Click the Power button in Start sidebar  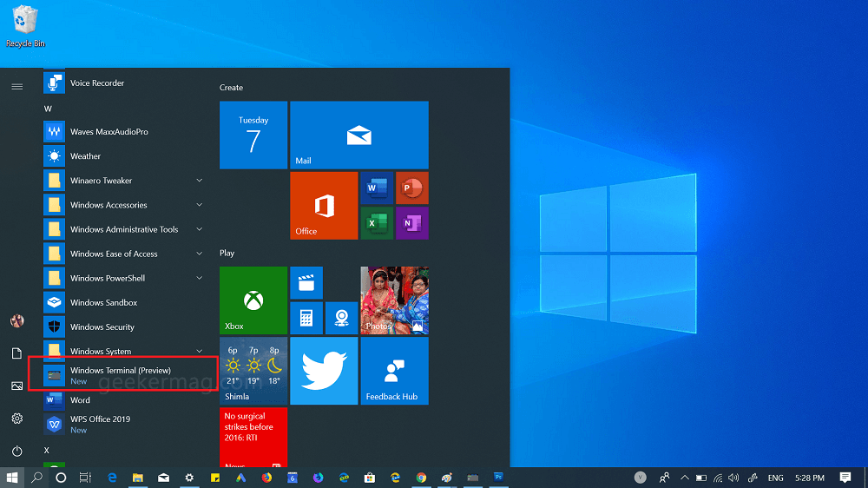[x=17, y=451]
